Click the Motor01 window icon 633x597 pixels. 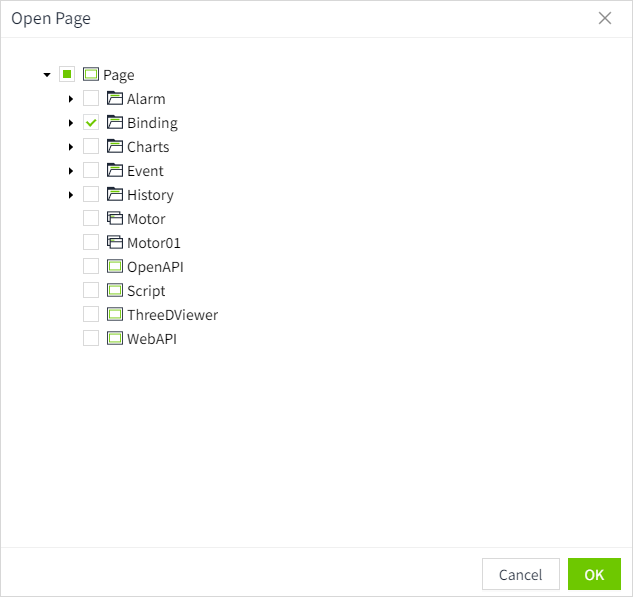click(114, 243)
